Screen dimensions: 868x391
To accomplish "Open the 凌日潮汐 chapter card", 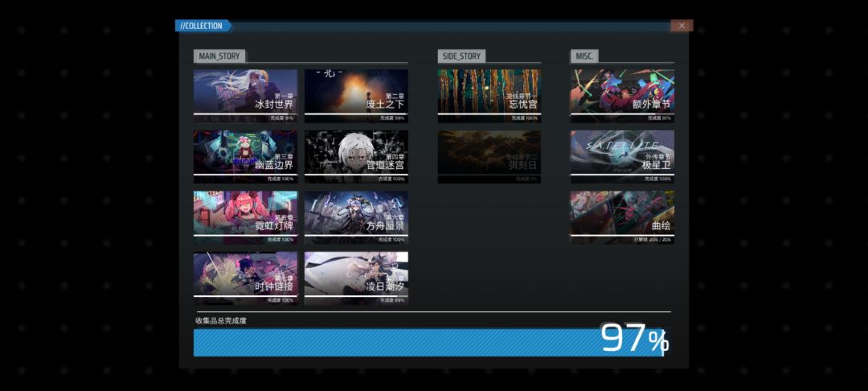I will pyautogui.click(x=356, y=278).
